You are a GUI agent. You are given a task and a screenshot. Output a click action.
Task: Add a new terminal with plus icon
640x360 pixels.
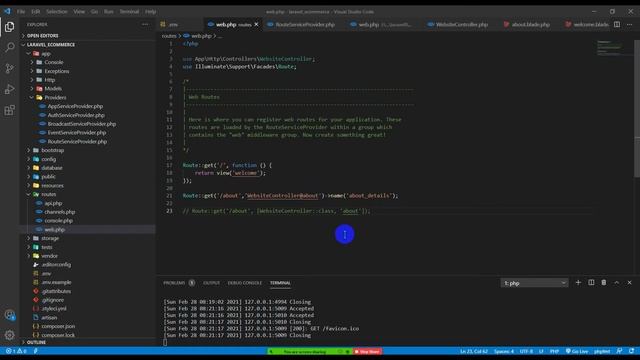coord(578,282)
